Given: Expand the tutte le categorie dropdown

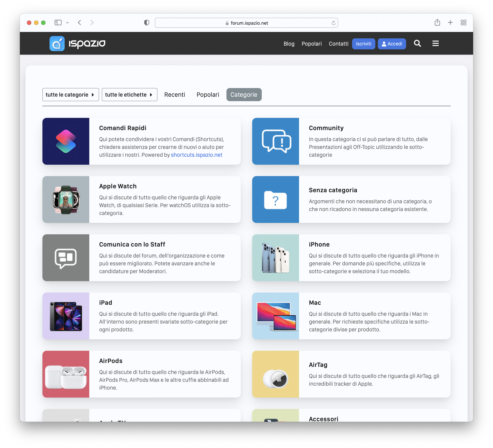Looking at the screenshot, I should coord(70,95).
